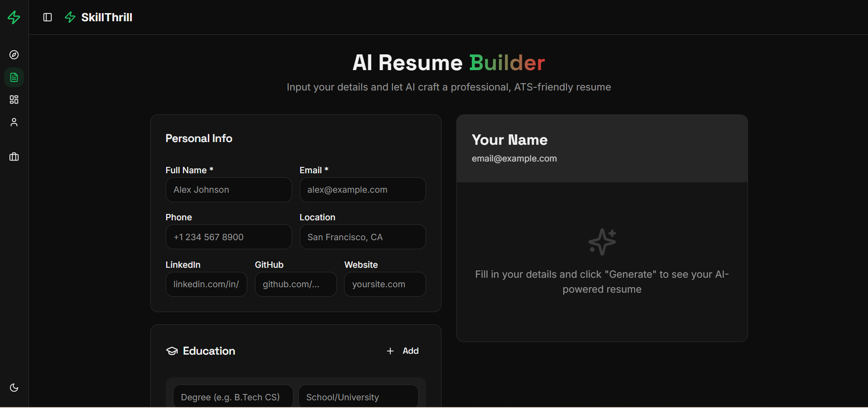The image size is (868, 408).
Task: Open the compass explore icon
Action: coord(14,55)
